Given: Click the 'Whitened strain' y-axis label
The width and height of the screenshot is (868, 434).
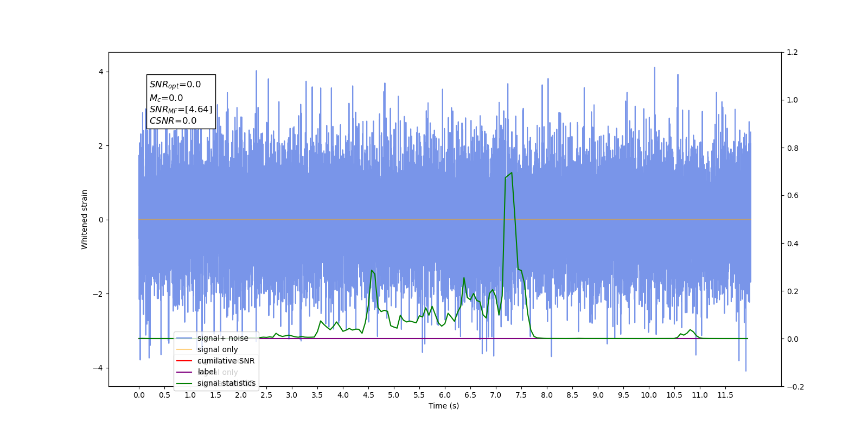Looking at the screenshot, I should click(84, 219).
